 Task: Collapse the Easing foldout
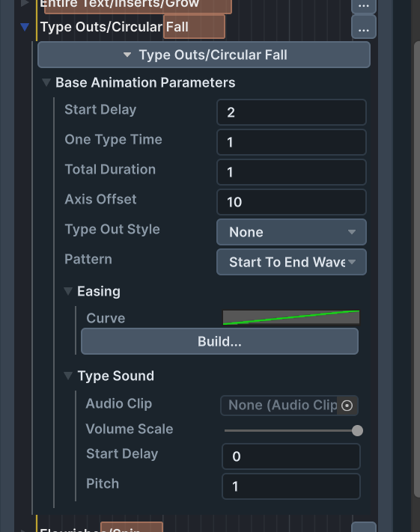[x=68, y=291]
